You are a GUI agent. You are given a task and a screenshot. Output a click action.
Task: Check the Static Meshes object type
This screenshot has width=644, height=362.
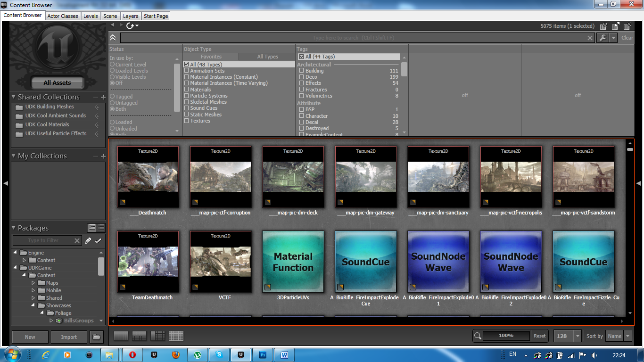tap(186, 115)
